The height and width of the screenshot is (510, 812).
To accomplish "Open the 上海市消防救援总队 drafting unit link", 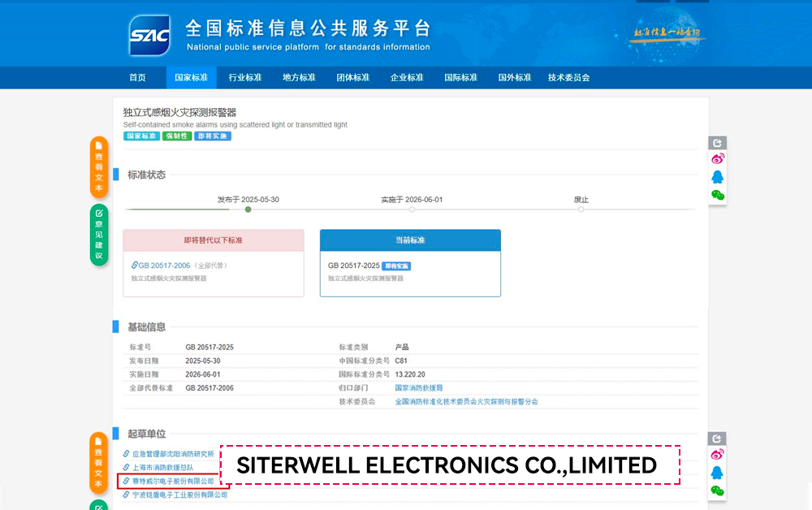I will [x=162, y=468].
